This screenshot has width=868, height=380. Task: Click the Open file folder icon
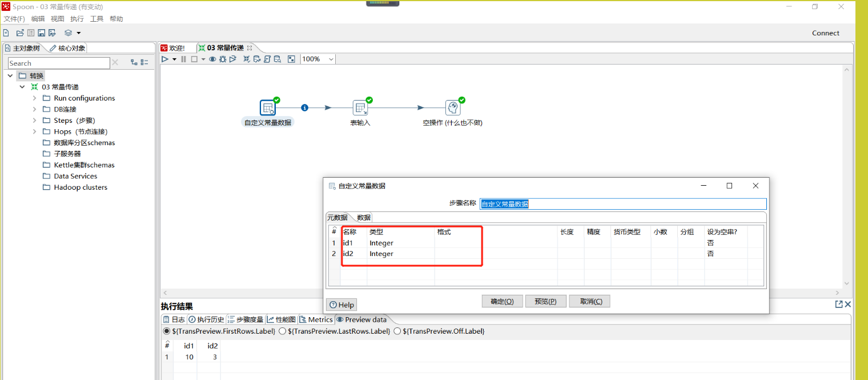(x=20, y=33)
